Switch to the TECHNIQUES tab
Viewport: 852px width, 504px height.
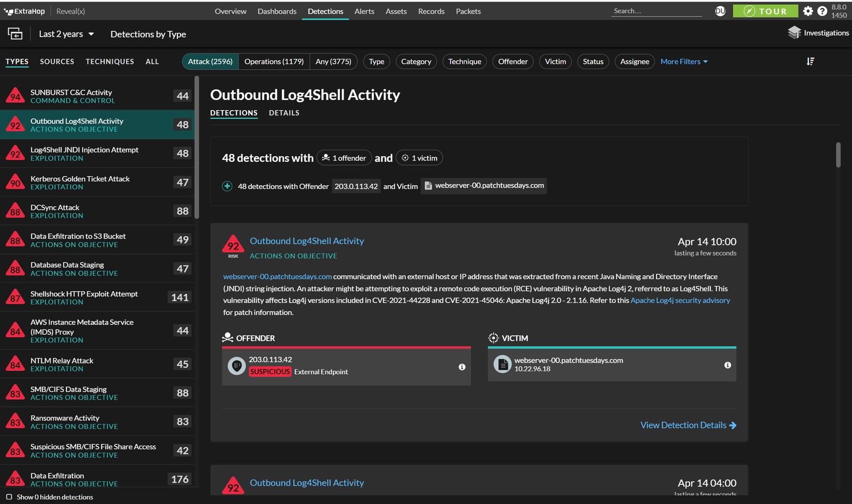(x=110, y=62)
